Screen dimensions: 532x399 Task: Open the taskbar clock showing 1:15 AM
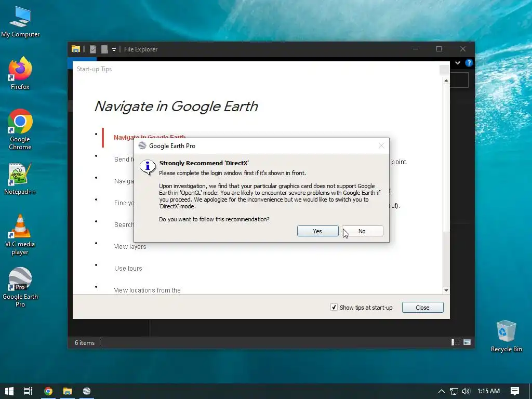point(488,391)
